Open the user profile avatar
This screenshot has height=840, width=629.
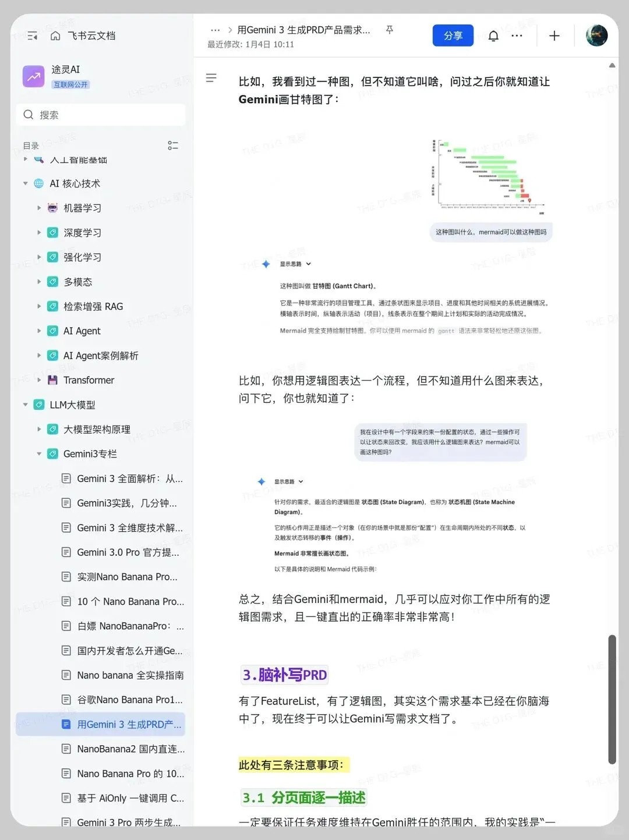[596, 36]
